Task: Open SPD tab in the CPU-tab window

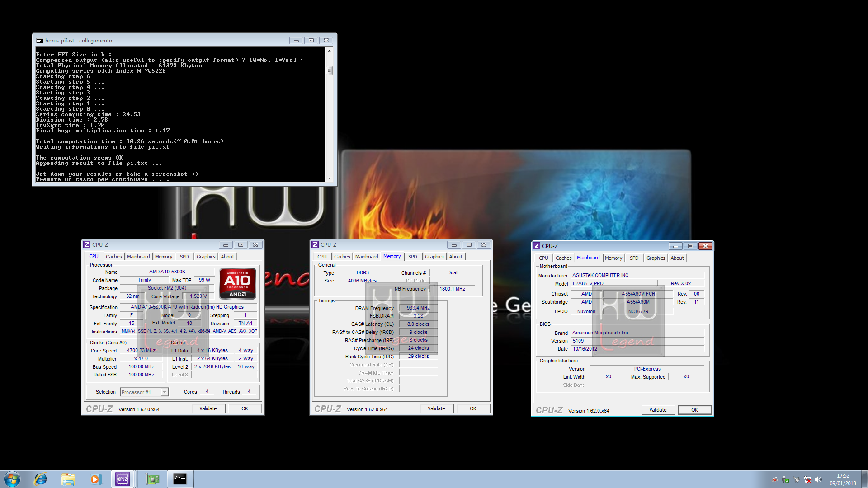Action: pyautogui.click(x=184, y=257)
